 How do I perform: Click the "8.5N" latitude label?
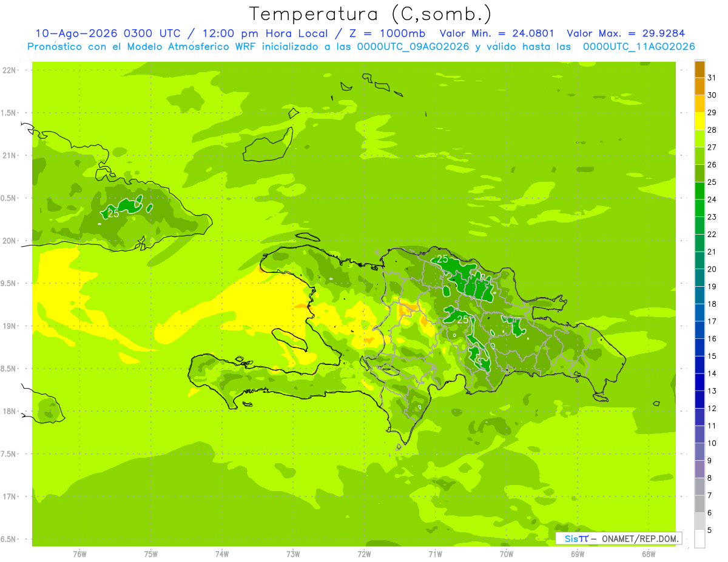coord(9,369)
